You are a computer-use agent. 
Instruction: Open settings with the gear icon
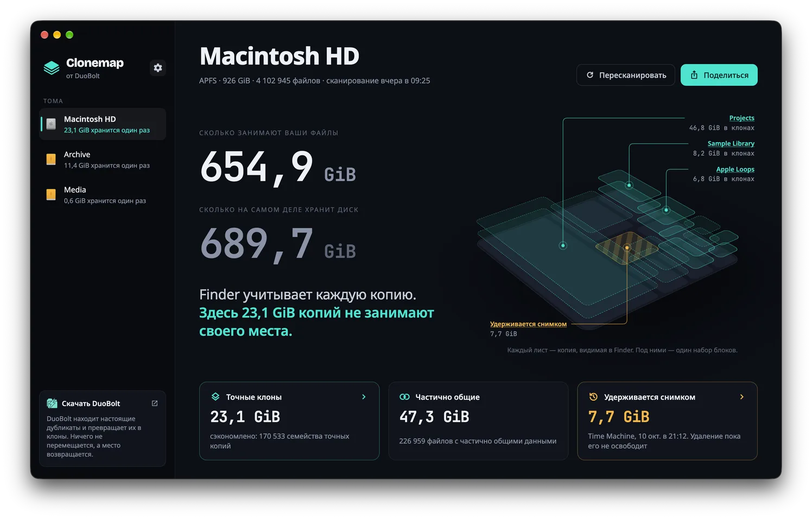point(158,68)
